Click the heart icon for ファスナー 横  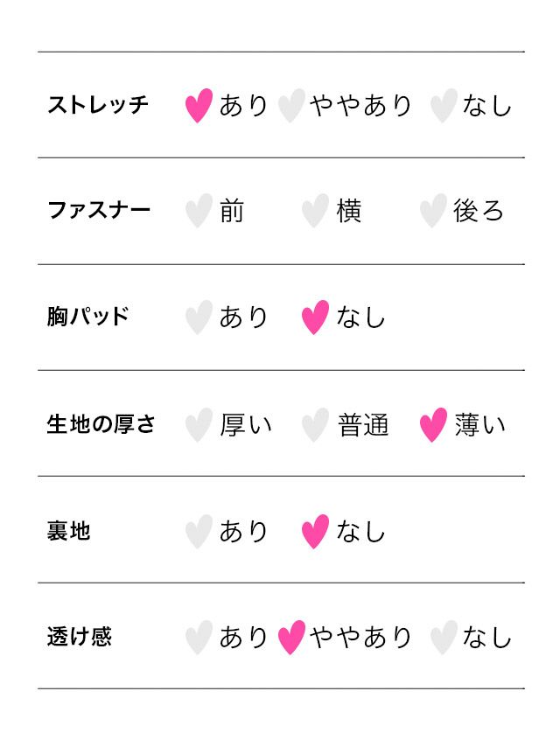315,211
